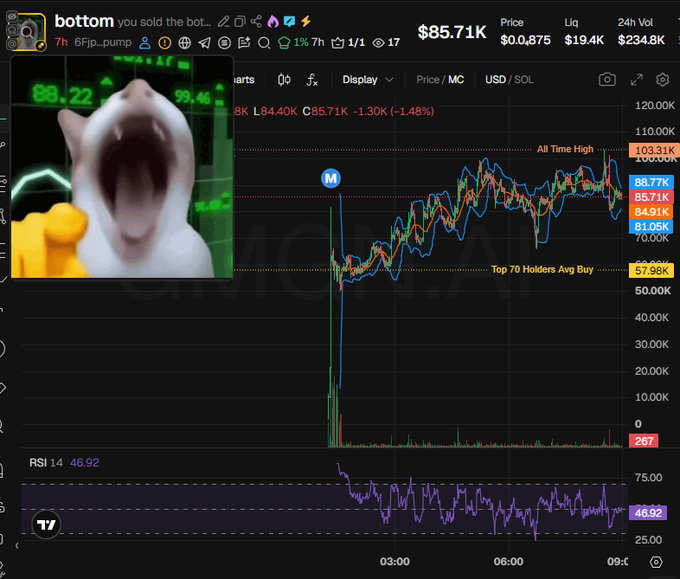This screenshot has width=680, height=579.
Task: Click the 46.92 RSI value tag
Action: tap(648, 513)
